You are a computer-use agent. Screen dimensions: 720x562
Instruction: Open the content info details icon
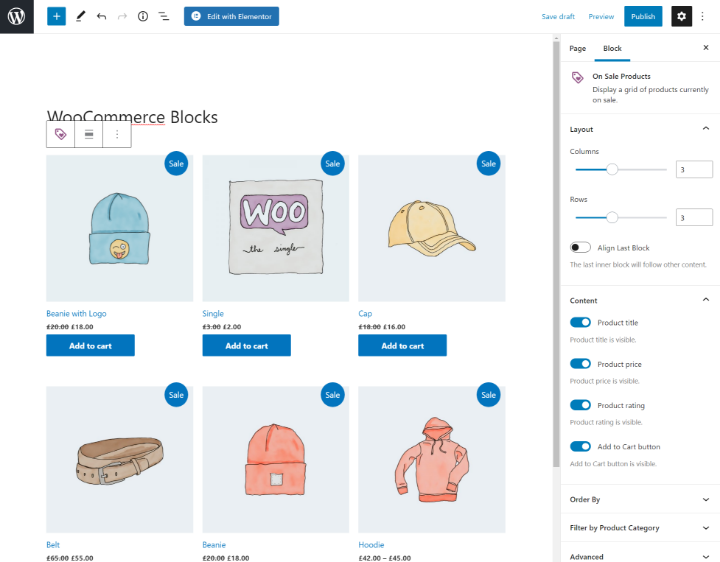(143, 17)
